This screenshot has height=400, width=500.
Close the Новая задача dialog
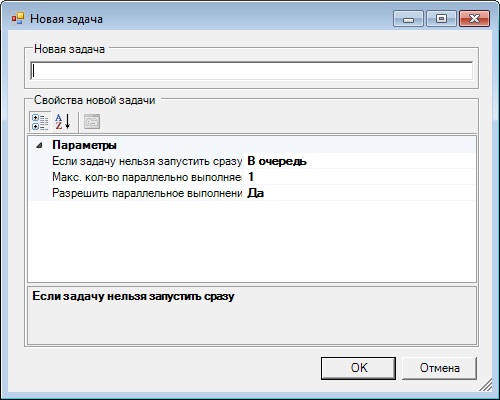click(x=474, y=19)
